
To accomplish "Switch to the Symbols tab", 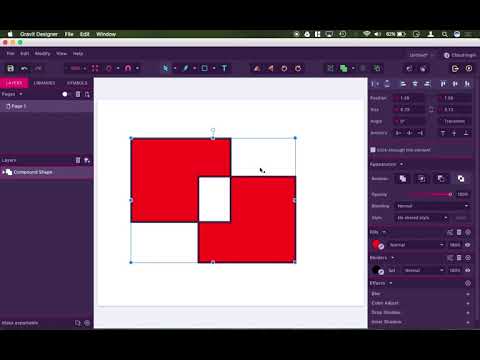I will click(77, 83).
